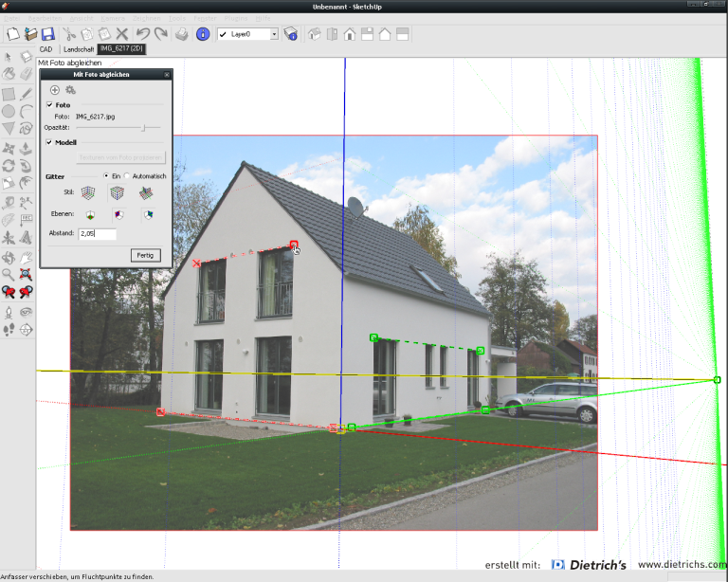Screen dimensions: 728x582
Task: Toggle the red/green Ebenen plane icon
Action: (x=90, y=214)
